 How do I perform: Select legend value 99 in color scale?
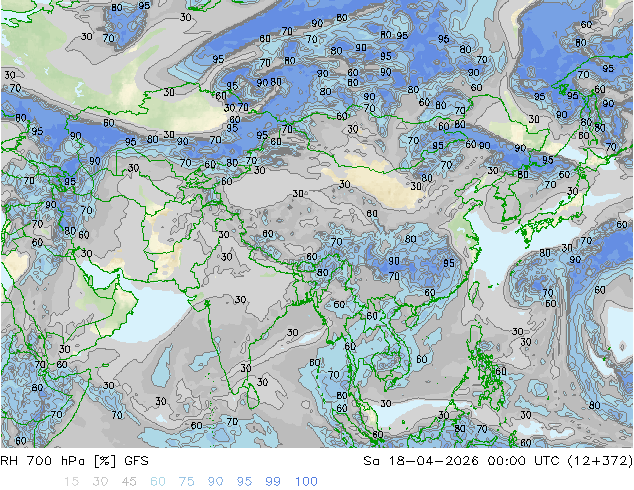273,482
